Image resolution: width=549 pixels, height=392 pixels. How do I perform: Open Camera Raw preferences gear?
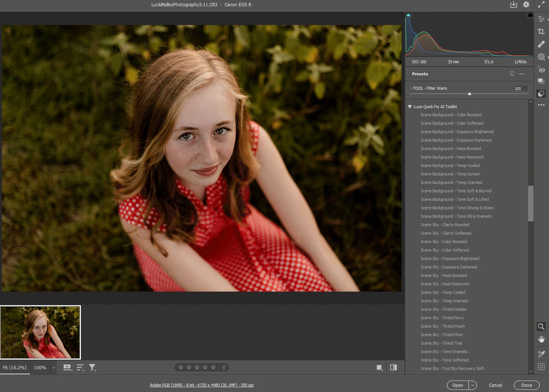[526, 4]
